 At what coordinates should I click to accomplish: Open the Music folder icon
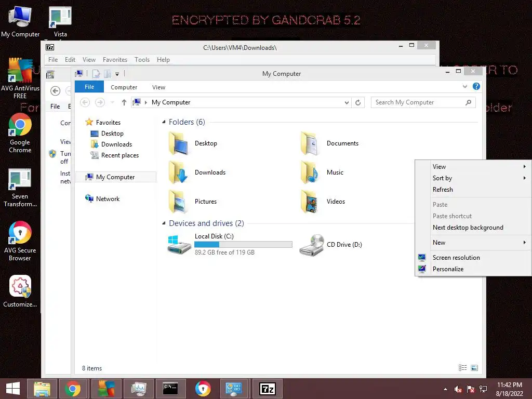coord(310,172)
